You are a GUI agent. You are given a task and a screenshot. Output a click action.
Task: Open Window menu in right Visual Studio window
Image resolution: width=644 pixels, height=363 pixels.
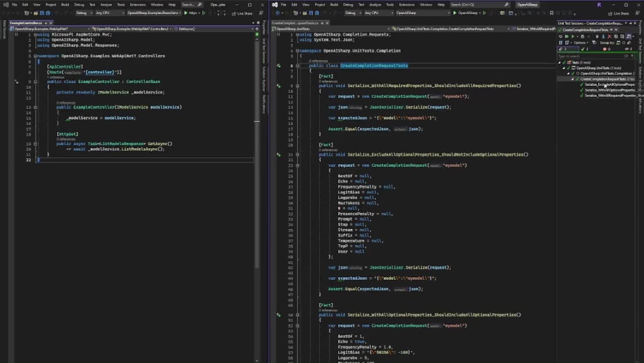click(426, 5)
